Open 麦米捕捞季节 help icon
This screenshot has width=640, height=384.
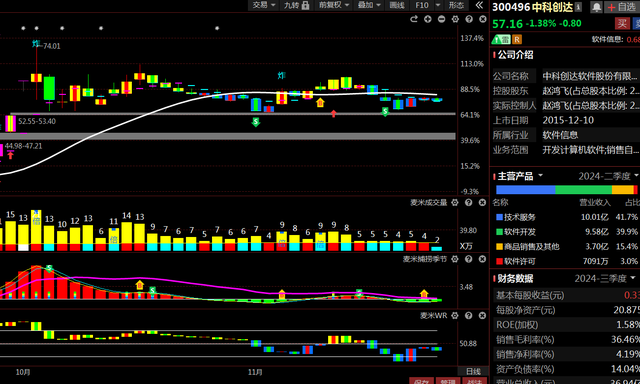pyautogui.click(x=469, y=259)
